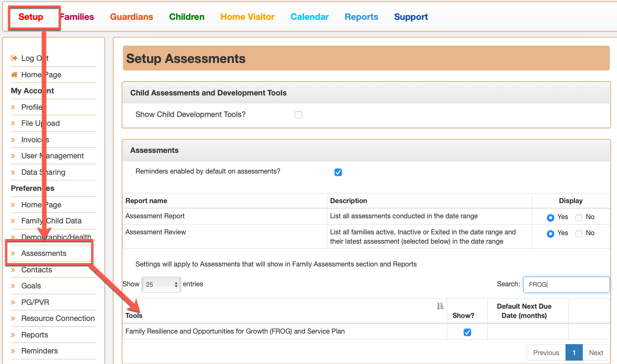
Task: Open Resource Connection preferences
Action: [x=58, y=318]
